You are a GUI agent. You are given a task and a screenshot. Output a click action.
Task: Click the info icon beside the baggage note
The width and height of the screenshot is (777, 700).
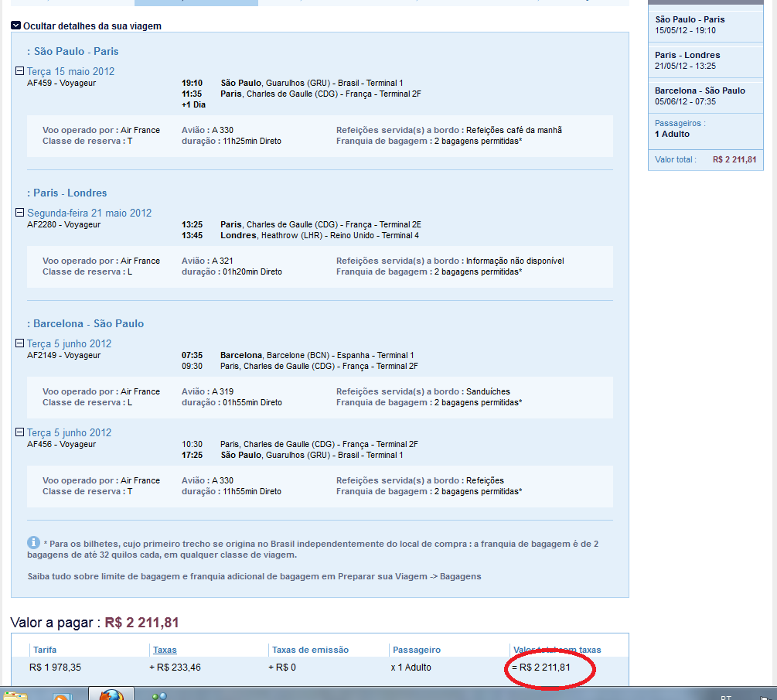33,542
